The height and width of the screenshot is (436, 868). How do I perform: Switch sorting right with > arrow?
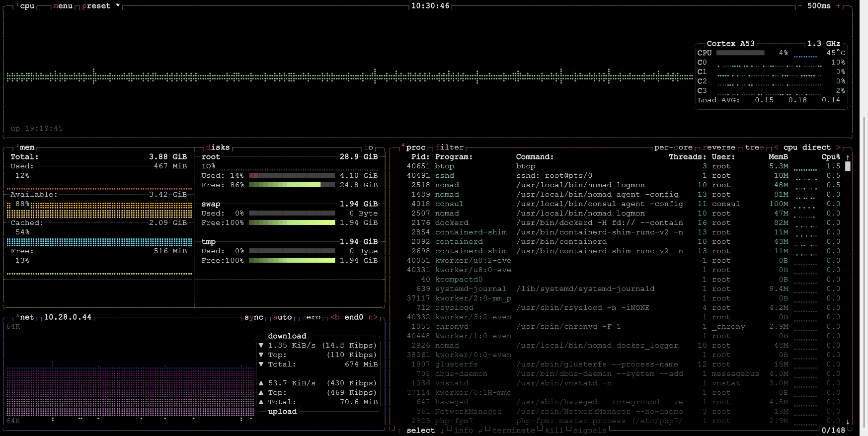pyautogui.click(x=838, y=147)
